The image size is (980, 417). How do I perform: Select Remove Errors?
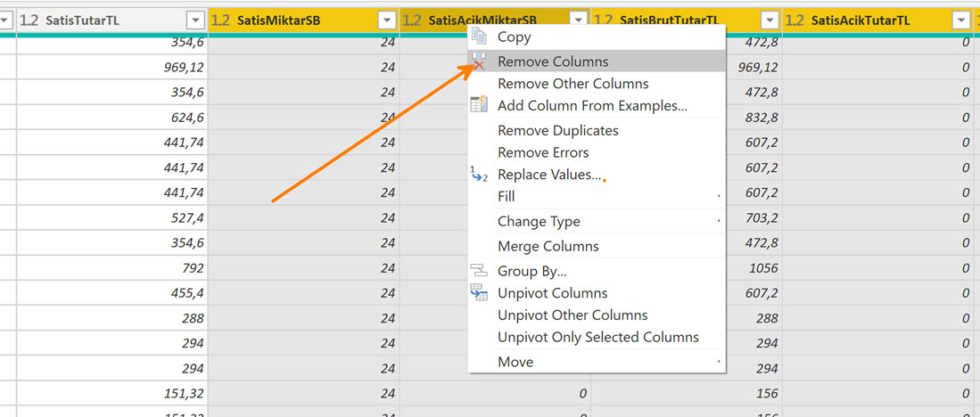pyautogui.click(x=597, y=152)
